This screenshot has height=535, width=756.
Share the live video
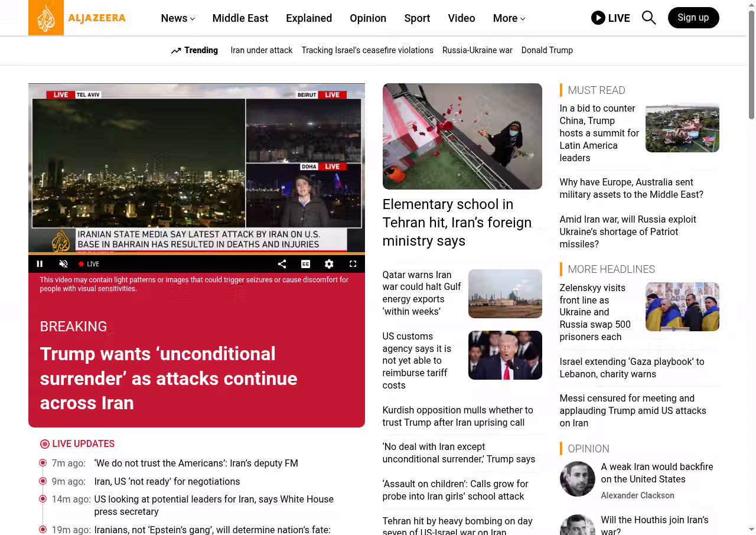[x=282, y=264]
